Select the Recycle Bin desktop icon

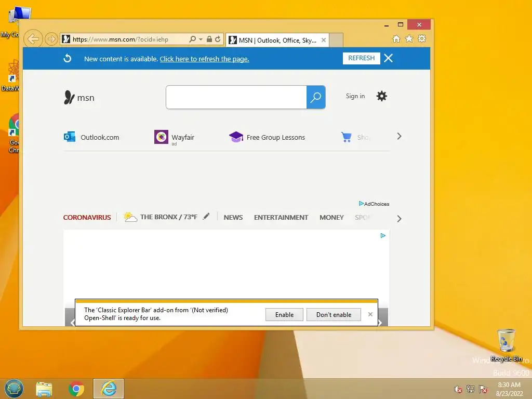coord(506,345)
